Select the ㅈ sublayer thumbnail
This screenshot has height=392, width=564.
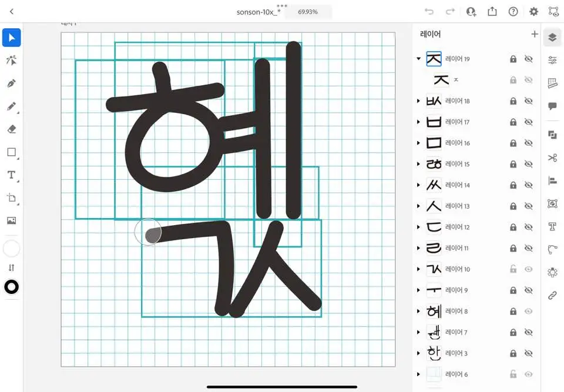pyautogui.click(x=441, y=79)
